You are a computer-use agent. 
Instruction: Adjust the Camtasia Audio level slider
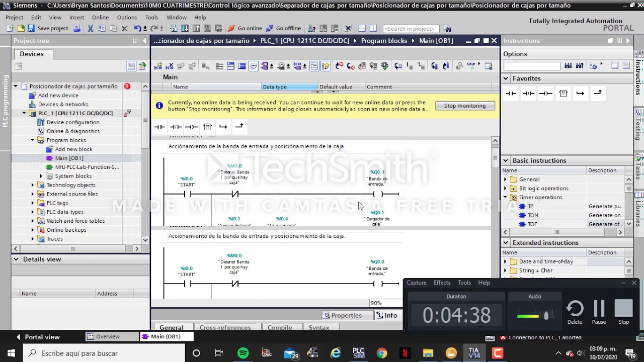(546, 316)
